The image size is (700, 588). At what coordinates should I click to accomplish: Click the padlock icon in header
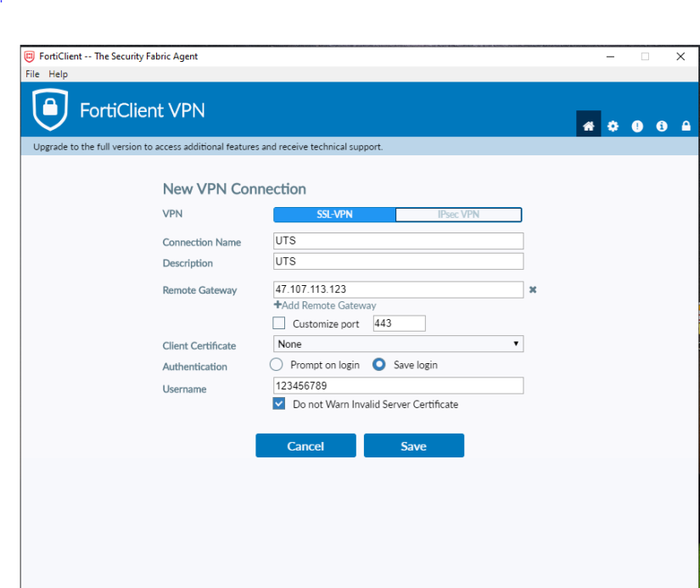coord(686,126)
